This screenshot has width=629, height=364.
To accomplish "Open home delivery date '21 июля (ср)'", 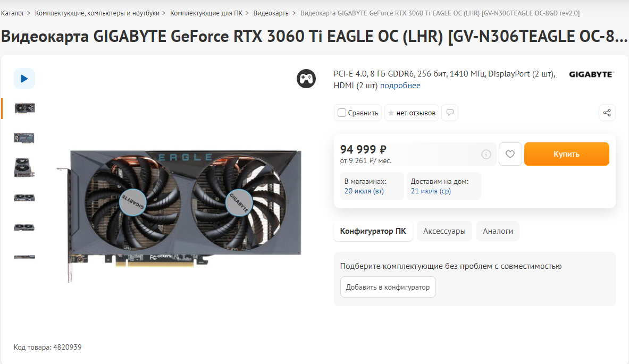I will [x=431, y=191].
